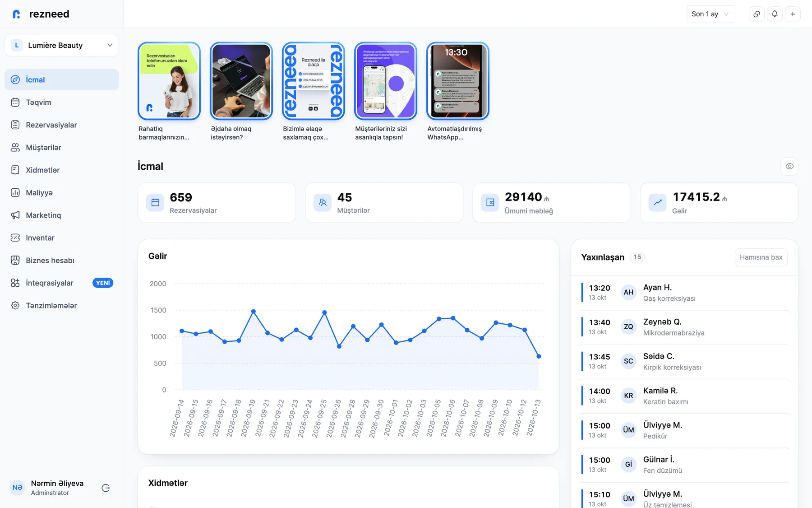Open Səidə C. Kirpik korreksiyası appointment
Screen dimensions: 812x508
(684, 361)
